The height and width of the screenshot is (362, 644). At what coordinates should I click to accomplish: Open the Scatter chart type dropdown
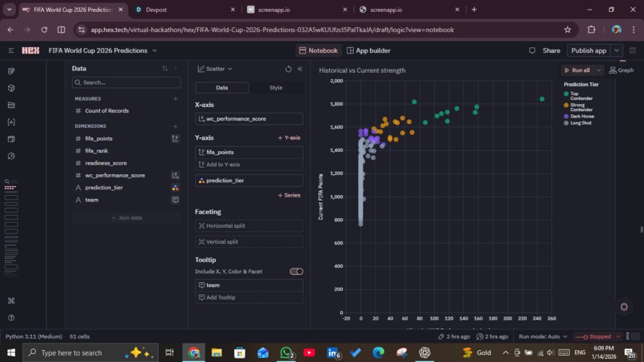click(215, 69)
